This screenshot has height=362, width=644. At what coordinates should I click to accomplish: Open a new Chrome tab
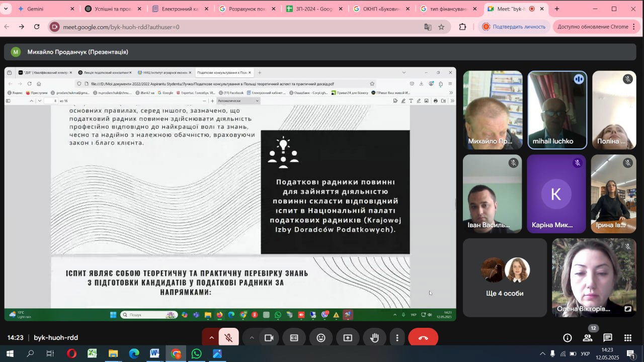pos(557,9)
